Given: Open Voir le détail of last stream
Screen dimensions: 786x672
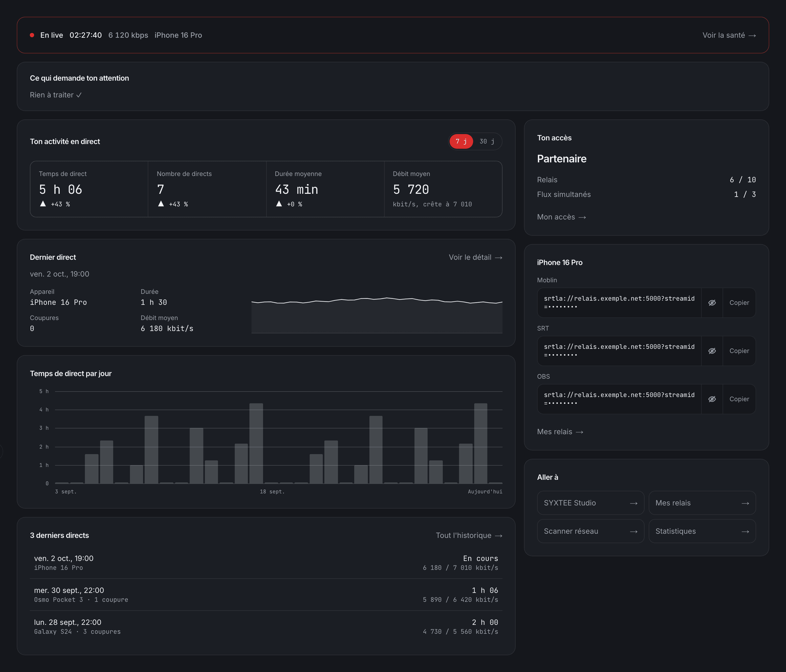Looking at the screenshot, I should point(475,257).
